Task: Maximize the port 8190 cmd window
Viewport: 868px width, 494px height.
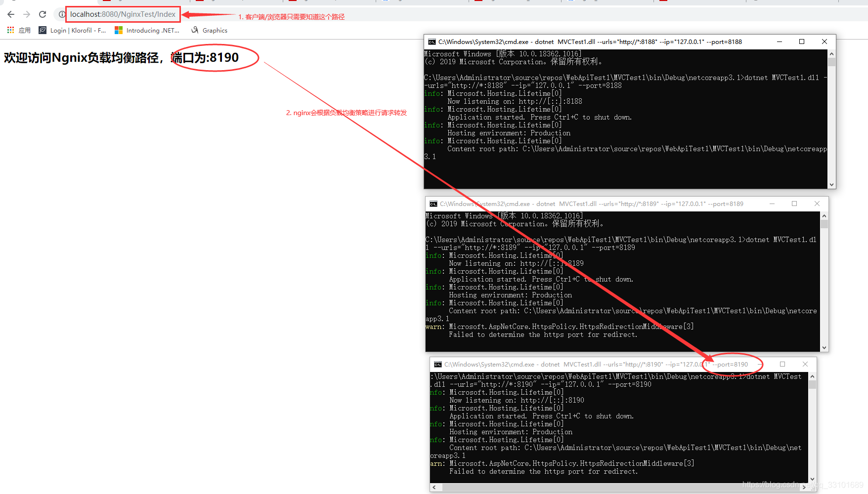Action: [x=782, y=364]
